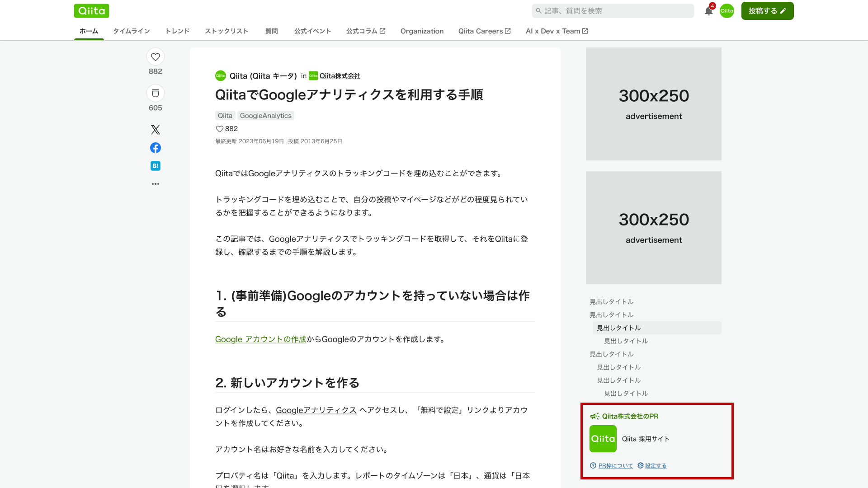Click the megaphone icon in PR box
The width and height of the screenshot is (868, 488).
(594, 416)
